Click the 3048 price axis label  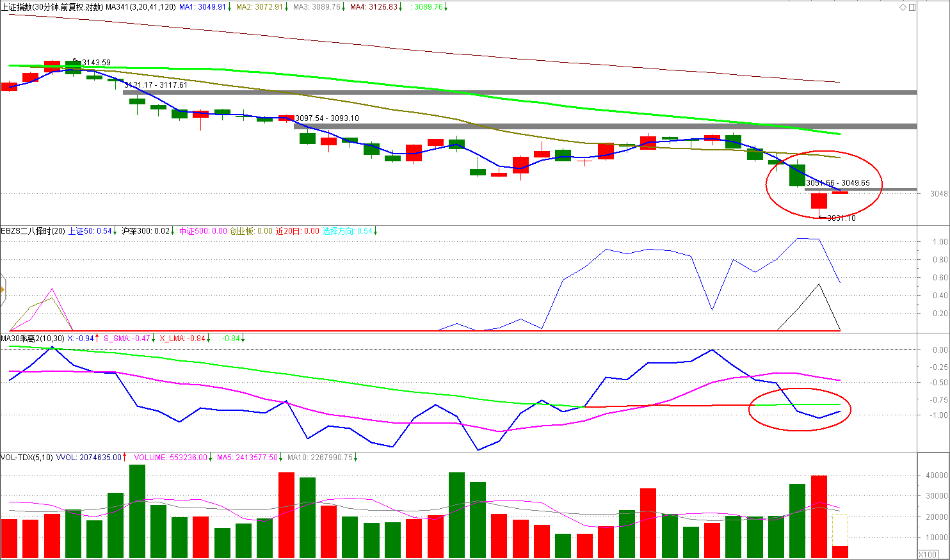point(939,194)
